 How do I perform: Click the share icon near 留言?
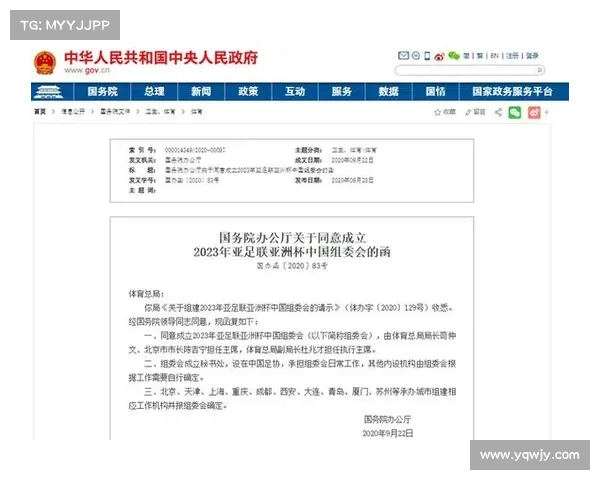[x=498, y=112]
